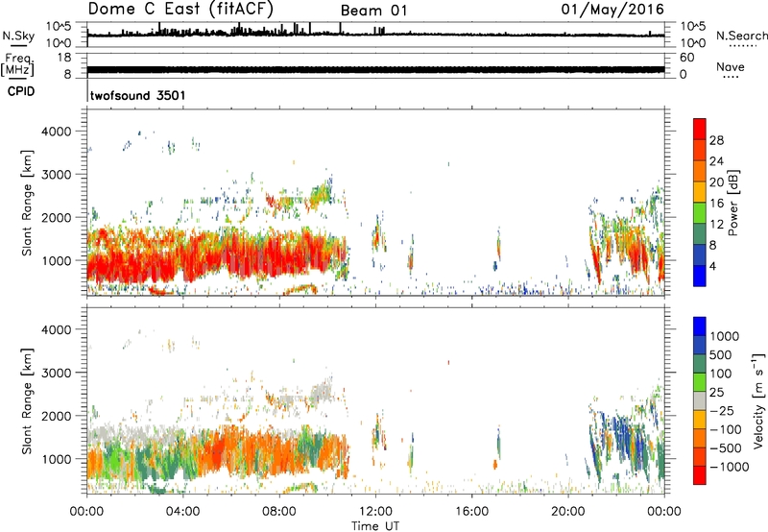768x532 pixels.
Task: Click the 'Time UT' axis label
Action: [375, 526]
